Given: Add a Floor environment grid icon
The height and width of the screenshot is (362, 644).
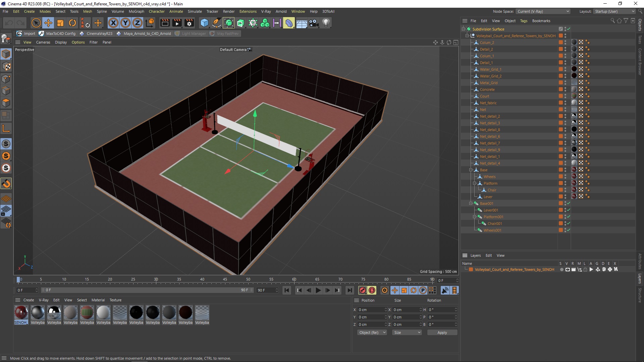Looking at the screenshot, I should 302,23.
